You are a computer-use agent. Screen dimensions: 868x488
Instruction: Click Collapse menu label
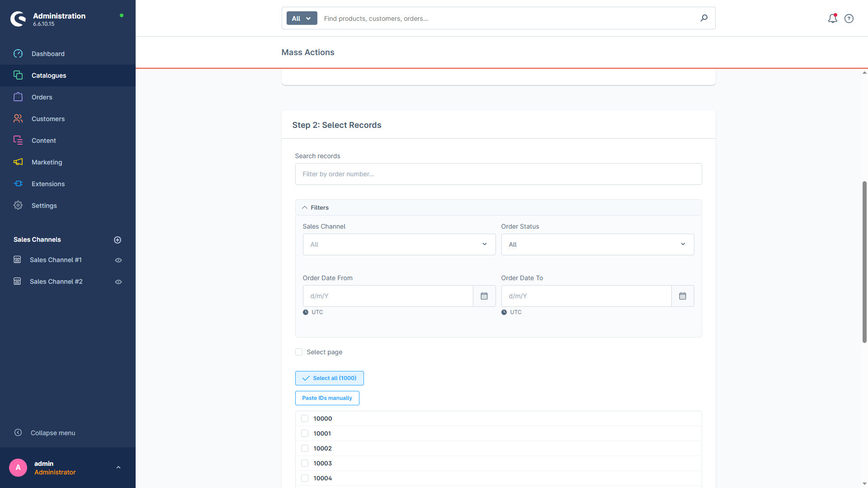[53, 433]
